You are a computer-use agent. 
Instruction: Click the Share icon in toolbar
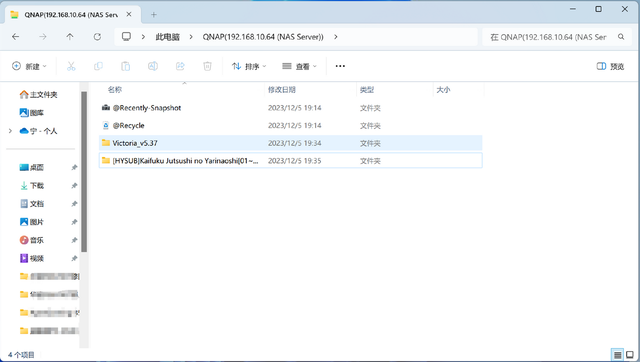(180, 66)
